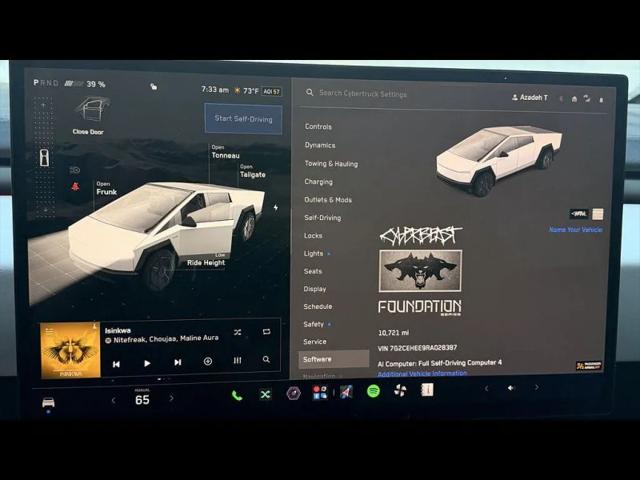The image size is (640, 480).
Task: Launch the navigation arrow app in dock
Action: (346, 392)
